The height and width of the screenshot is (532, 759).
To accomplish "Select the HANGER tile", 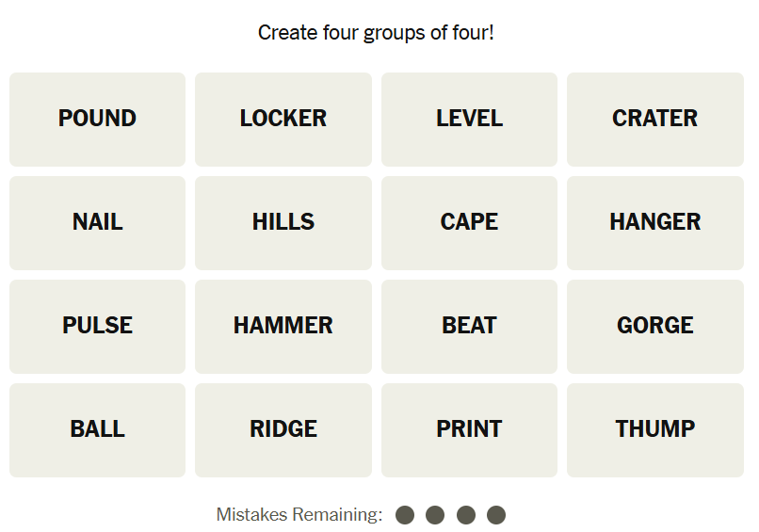I will tap(654, 222).
